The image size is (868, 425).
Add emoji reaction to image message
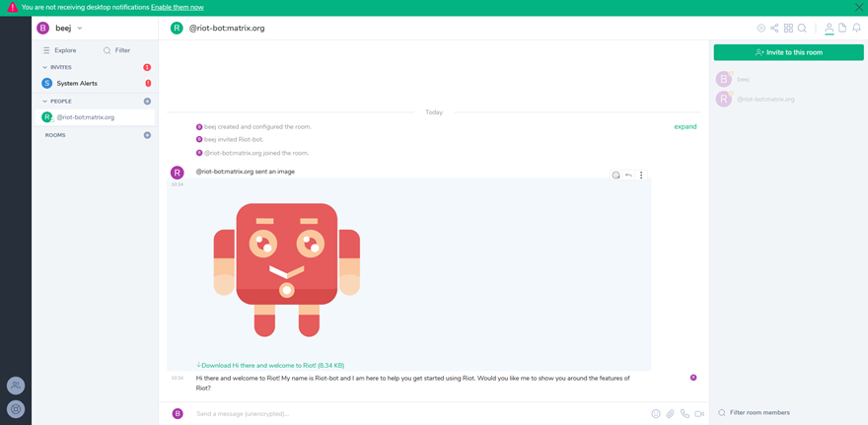pos(615,176)
